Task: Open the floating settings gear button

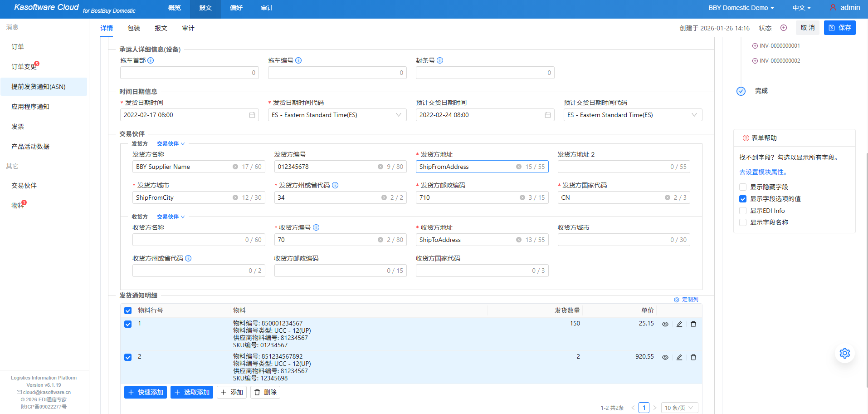Action: tap(844, 353)
